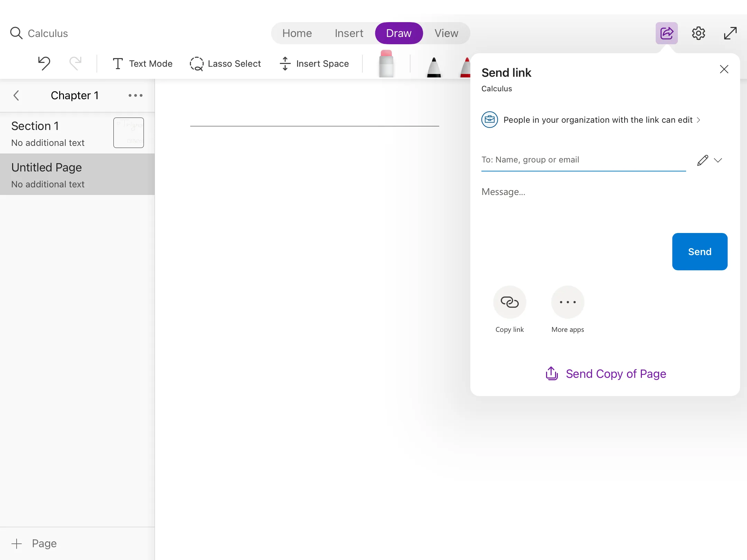
Task: Click the full screen expand arrows icon
Action: click(730, 33)
